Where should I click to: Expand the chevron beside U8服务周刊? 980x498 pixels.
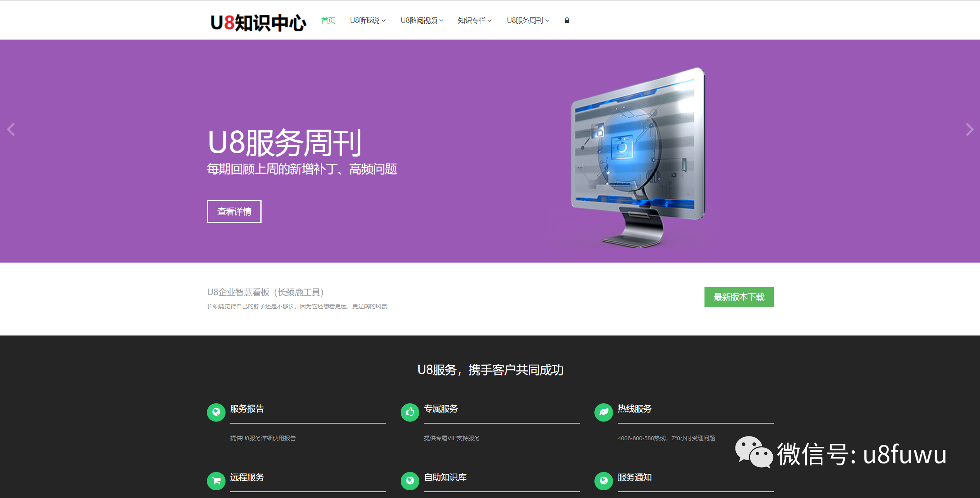pos(547,21)
